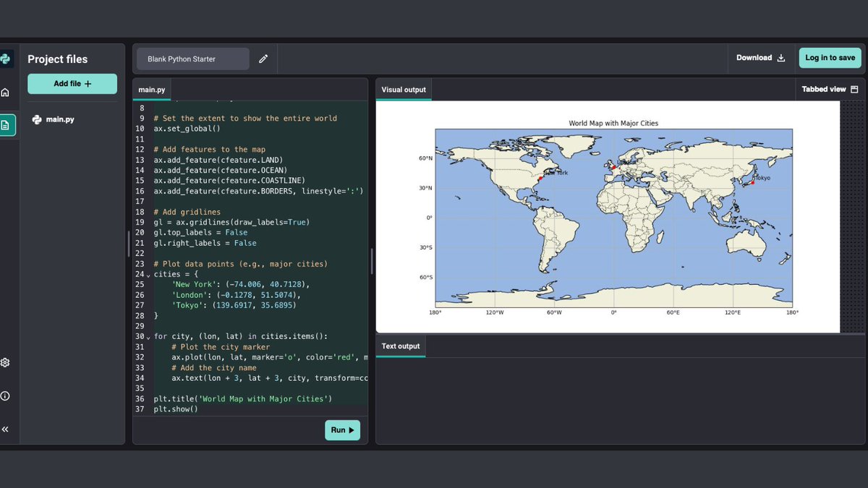Click Log in to save

coord(830,57)
